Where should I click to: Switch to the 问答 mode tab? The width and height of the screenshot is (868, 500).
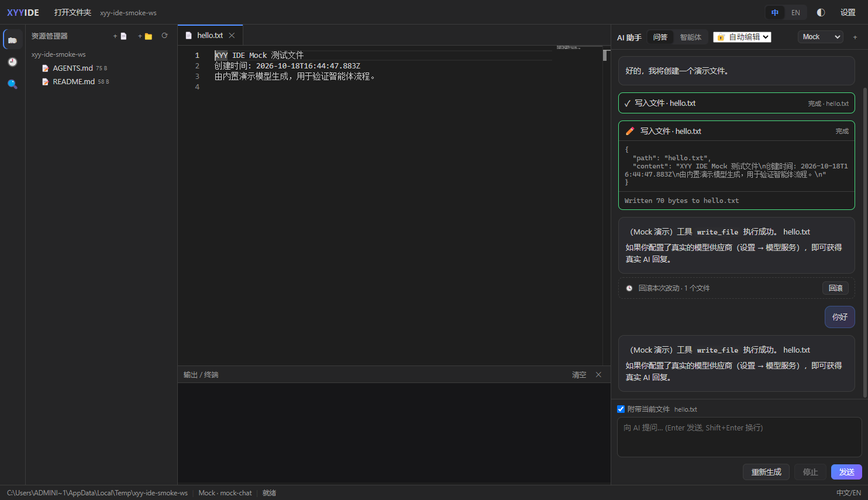click(660, 37)
